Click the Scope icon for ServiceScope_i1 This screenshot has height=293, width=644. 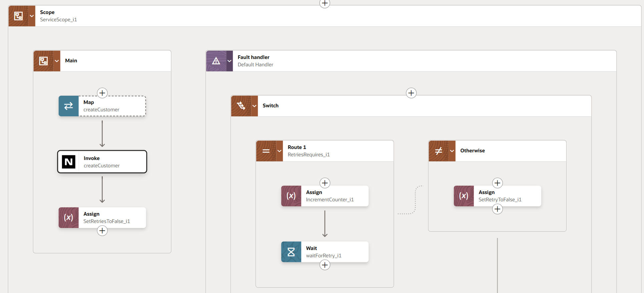point(18,16)
